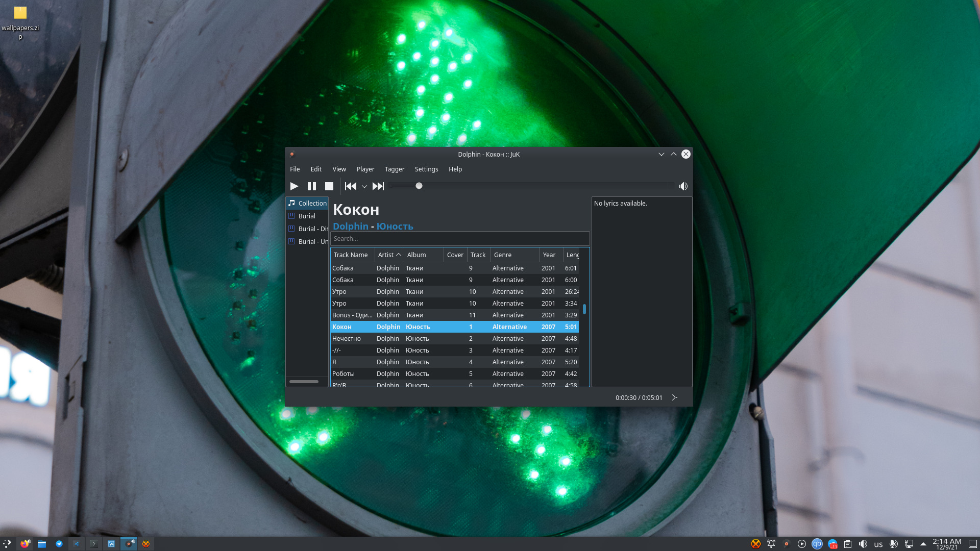
Task: Open Firefox from the taskbar
Action: (x=24, y=543)
